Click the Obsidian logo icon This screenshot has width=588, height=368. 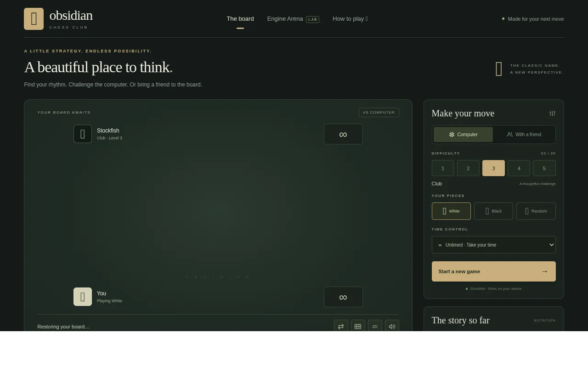coord(34,19)
